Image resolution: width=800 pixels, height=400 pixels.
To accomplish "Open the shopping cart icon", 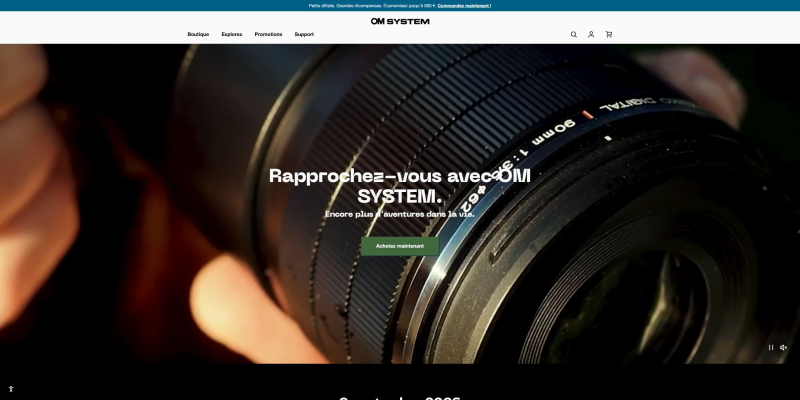I will pos(609,35).
